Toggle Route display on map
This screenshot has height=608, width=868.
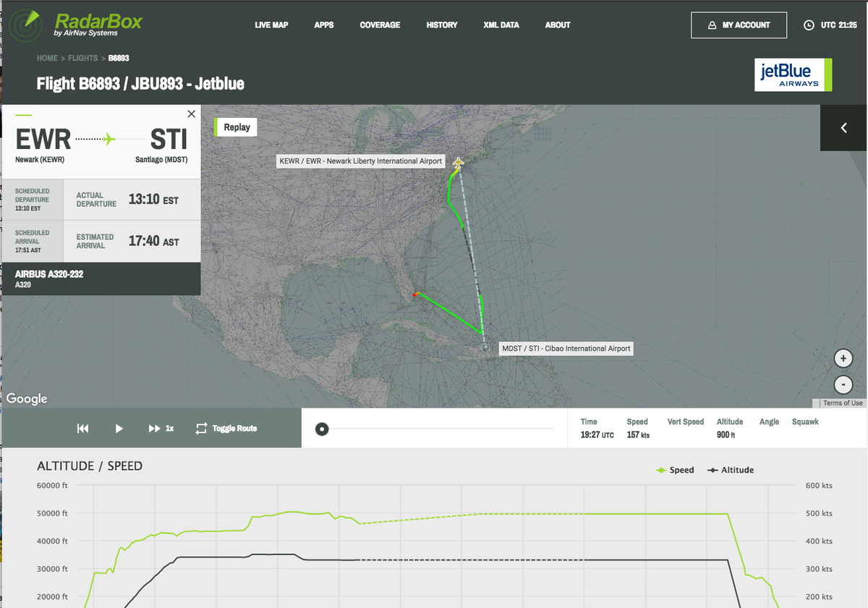click(226, 429)
